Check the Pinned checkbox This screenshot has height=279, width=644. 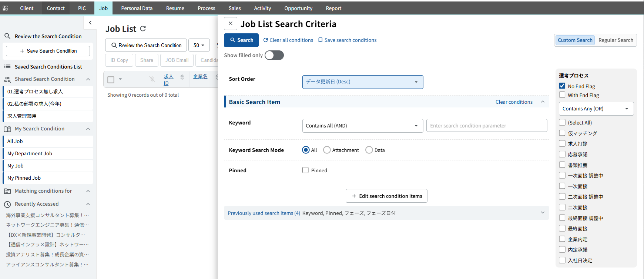coord(305,170)
